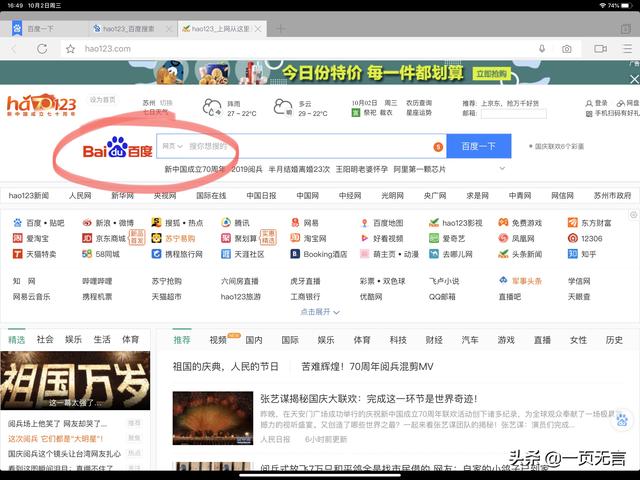Switch to 百度一下 browser tab
The width and height of the screenshot is (640, 480).
[x=44, y=29]
